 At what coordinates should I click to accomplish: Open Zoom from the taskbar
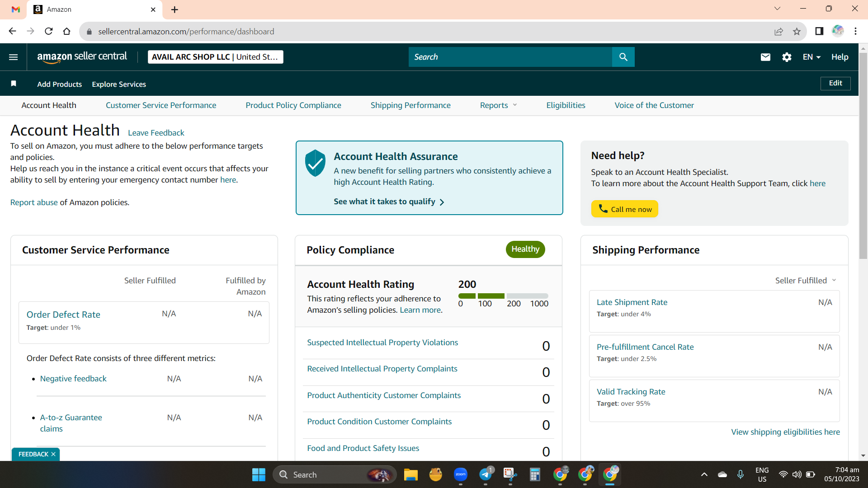[461, 474]
